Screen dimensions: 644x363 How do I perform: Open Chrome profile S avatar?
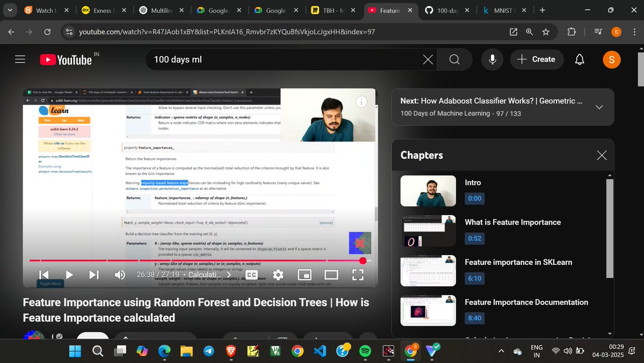[x=616, y=32]
